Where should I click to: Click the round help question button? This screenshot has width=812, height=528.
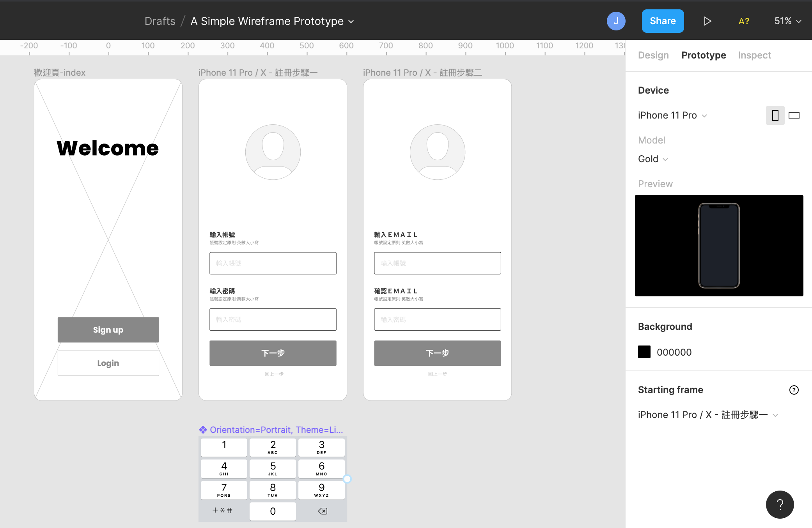click(x=780, y=505)
